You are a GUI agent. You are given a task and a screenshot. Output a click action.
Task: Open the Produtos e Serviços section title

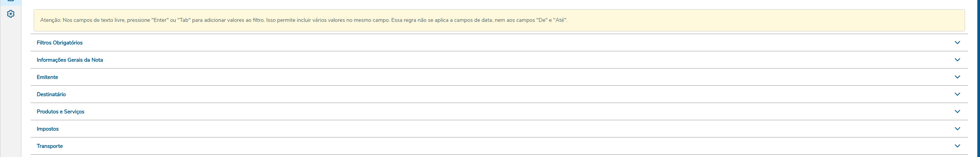(x=60, y=111)
